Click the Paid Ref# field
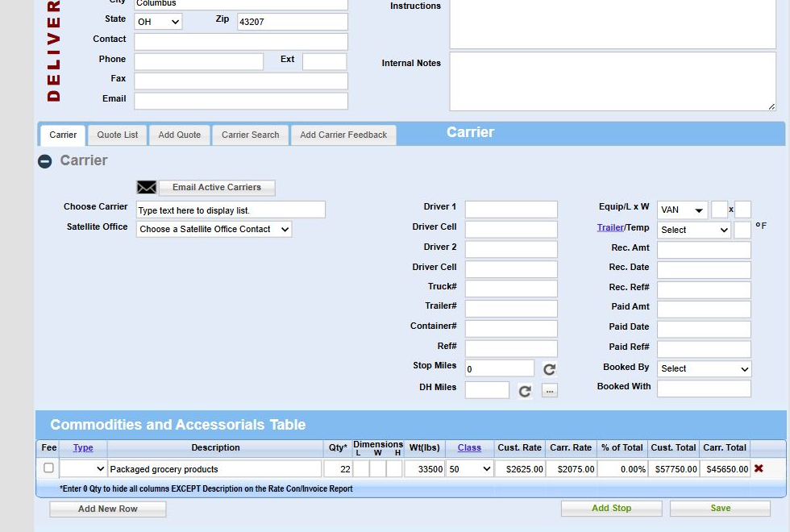This screenshot has width=790, height=532. tap(704, 349)
